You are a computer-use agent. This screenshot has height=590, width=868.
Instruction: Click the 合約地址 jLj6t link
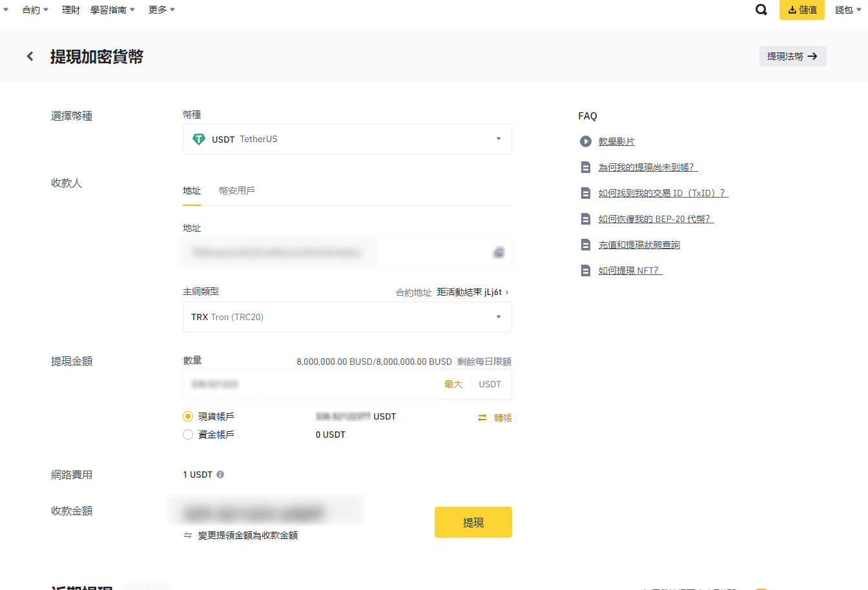(x=473, y=292)
